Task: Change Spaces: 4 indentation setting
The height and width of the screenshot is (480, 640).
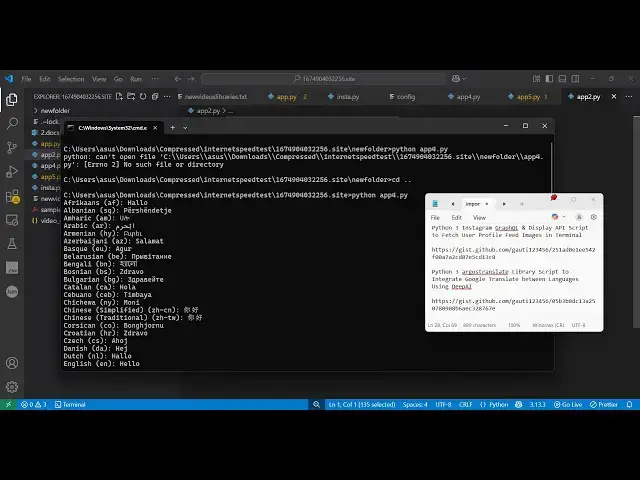Action: pyautogui.click(x=415, y=404)
